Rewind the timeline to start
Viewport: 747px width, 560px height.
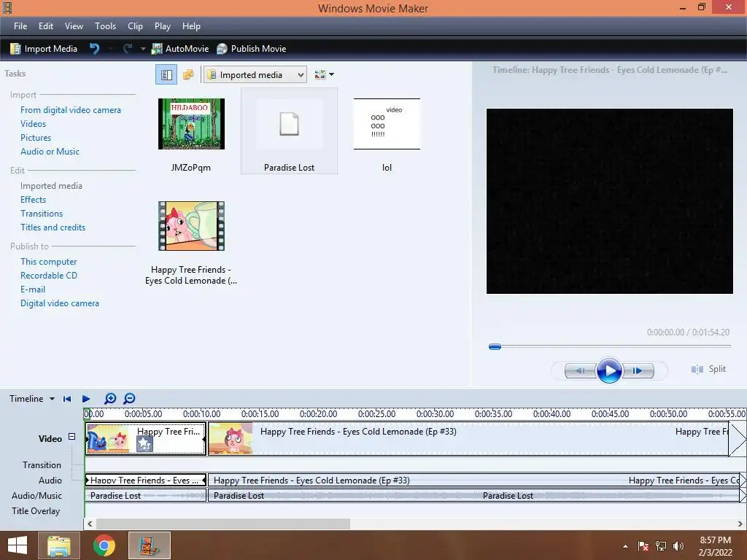click(x=67, y=399)
